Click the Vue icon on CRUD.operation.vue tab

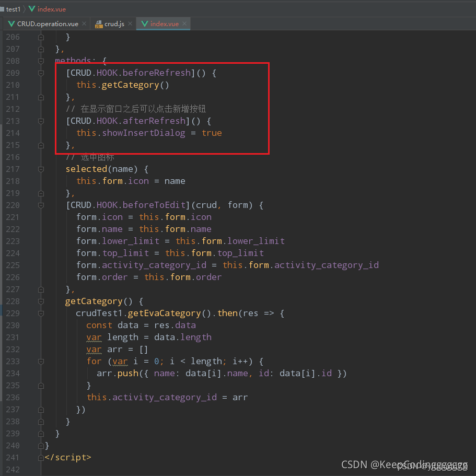click(11, 24)
